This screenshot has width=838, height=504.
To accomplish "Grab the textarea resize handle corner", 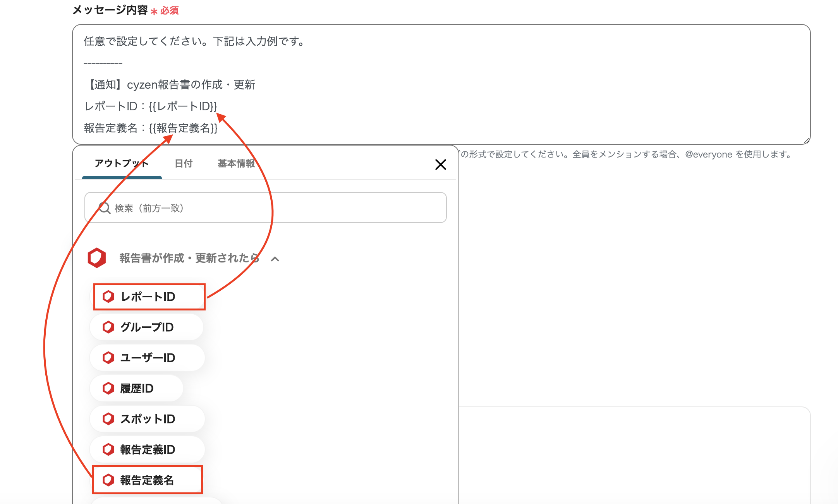I will click(806, 141).
